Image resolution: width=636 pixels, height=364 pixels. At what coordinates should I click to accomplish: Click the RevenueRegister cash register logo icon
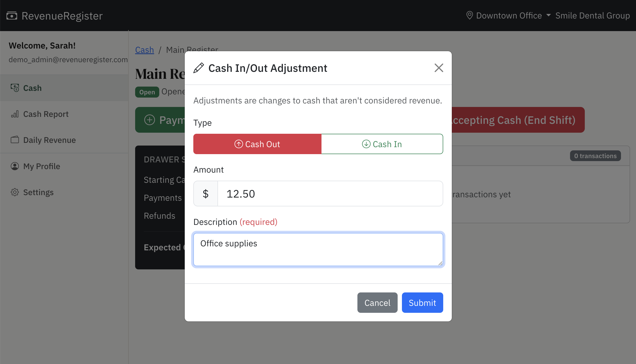12,16
